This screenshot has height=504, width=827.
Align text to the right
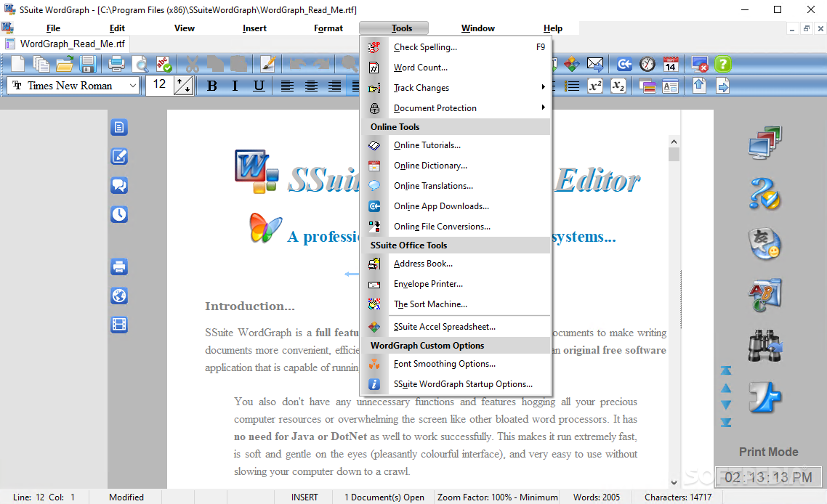pyautogui.click(x=334, y=86)
